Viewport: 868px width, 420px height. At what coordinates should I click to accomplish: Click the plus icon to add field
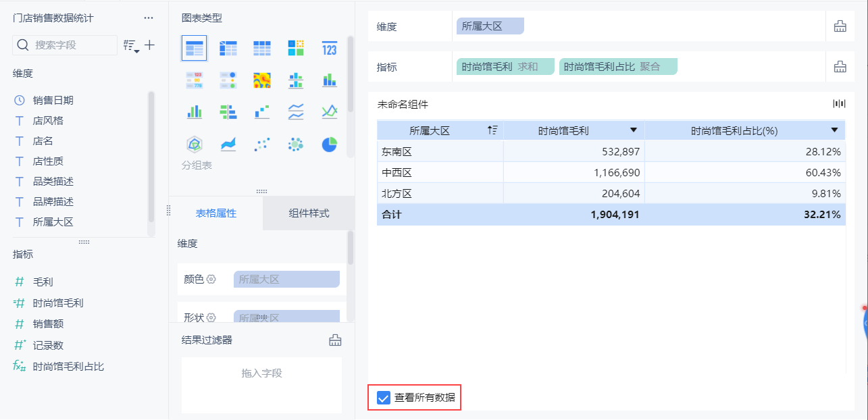150,45
